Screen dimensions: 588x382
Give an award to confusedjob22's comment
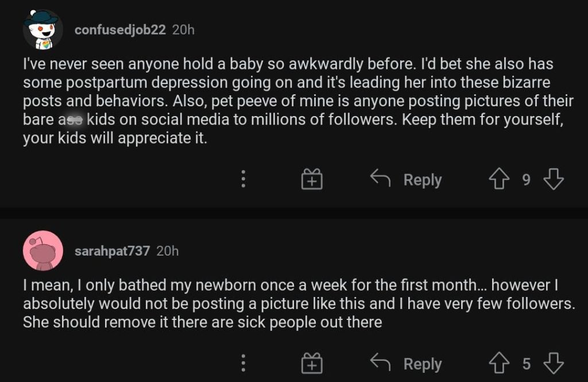312,180
